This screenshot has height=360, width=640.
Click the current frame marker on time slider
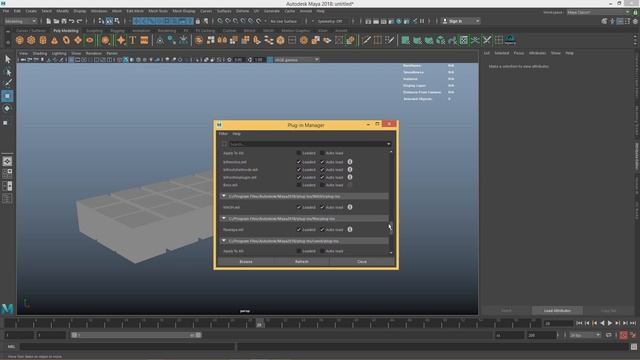(x=260, y=324)
